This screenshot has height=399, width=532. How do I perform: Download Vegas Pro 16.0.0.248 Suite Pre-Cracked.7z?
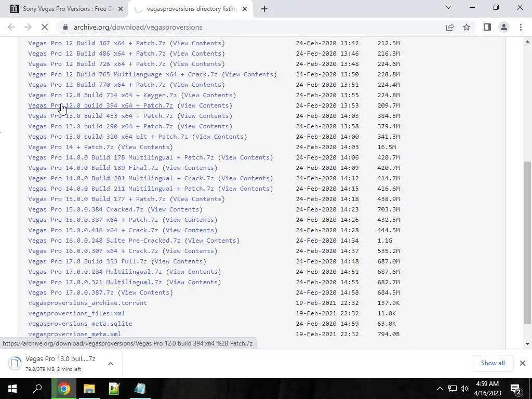(104, 241)
